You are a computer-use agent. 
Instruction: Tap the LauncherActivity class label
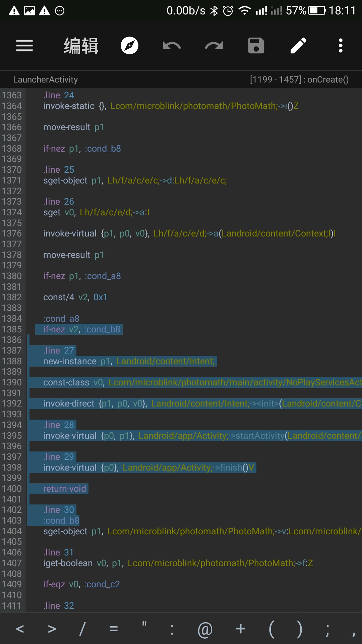click(46, 79)
